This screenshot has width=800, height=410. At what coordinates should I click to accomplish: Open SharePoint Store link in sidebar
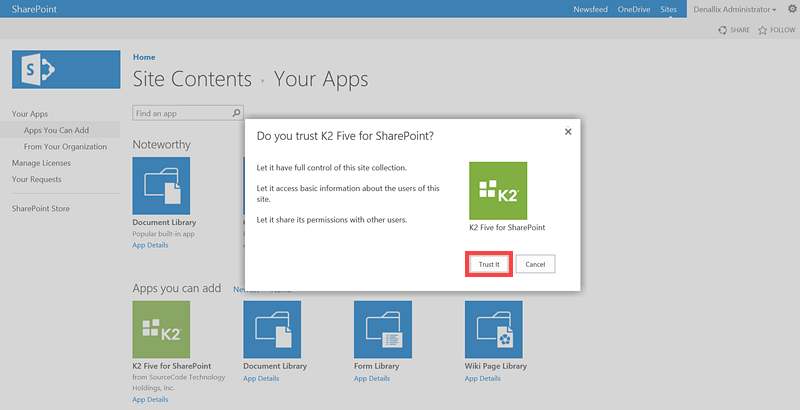pos(41,209)
